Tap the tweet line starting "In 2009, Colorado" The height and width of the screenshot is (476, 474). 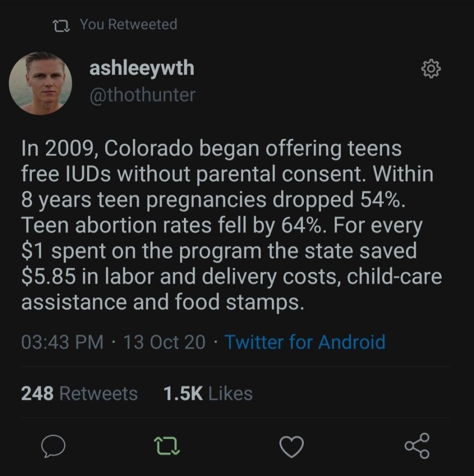click(211, 149)
